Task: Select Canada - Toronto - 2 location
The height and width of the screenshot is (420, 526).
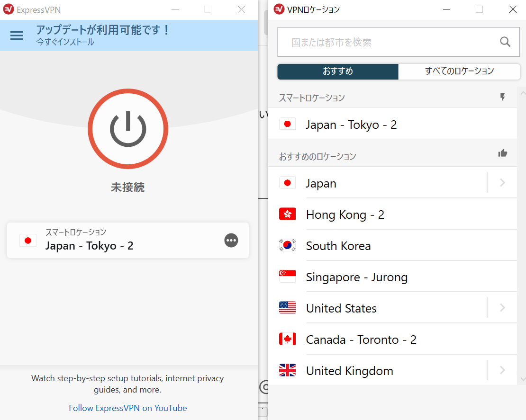Action: (393, 339)
